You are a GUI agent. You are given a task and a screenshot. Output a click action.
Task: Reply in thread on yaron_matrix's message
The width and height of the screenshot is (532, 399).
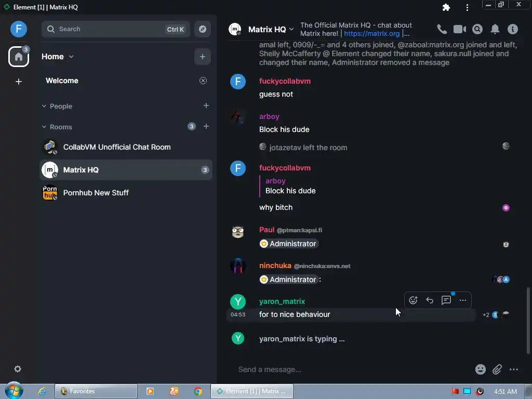[446, 300]
